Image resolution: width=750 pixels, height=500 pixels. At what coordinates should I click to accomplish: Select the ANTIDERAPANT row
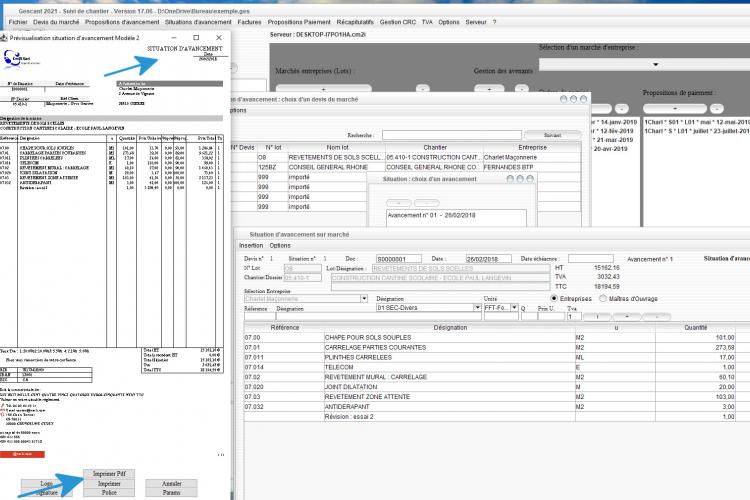coord(496,407)
